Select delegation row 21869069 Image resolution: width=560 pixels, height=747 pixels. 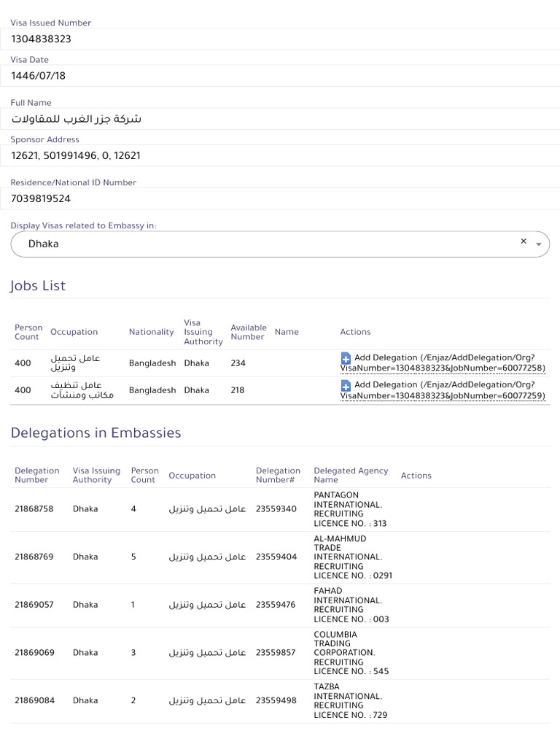(34, 653)
